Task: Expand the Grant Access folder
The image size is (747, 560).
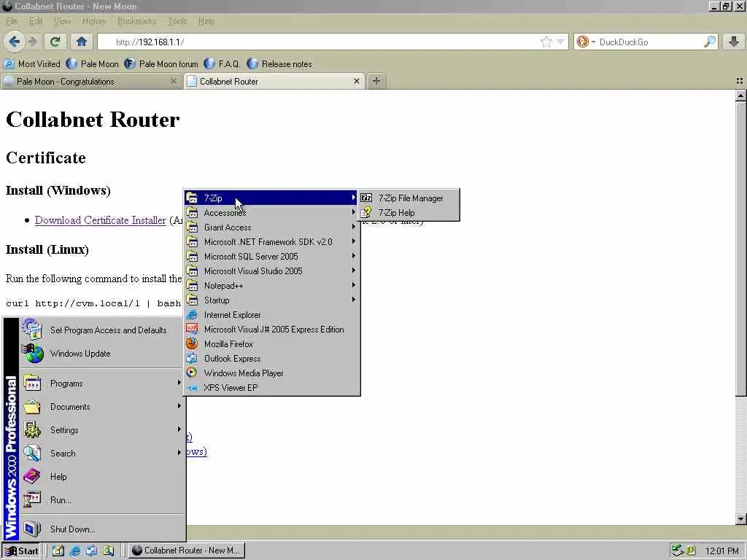Action: pos(271,227)
